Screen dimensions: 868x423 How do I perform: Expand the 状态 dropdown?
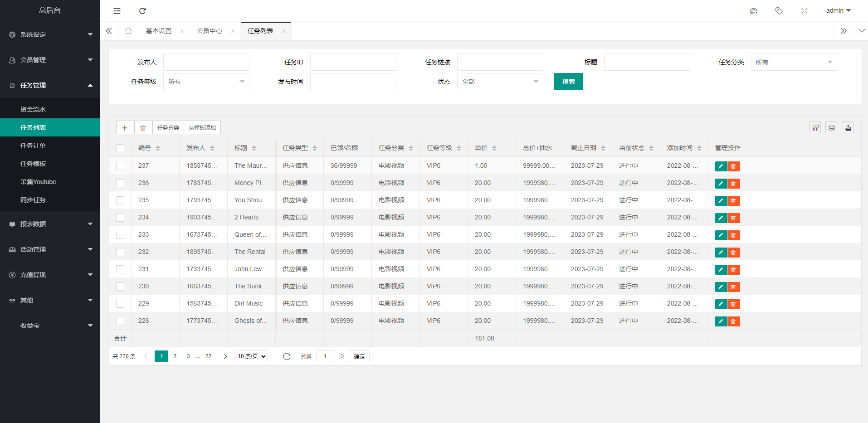(x=500, y=82)
